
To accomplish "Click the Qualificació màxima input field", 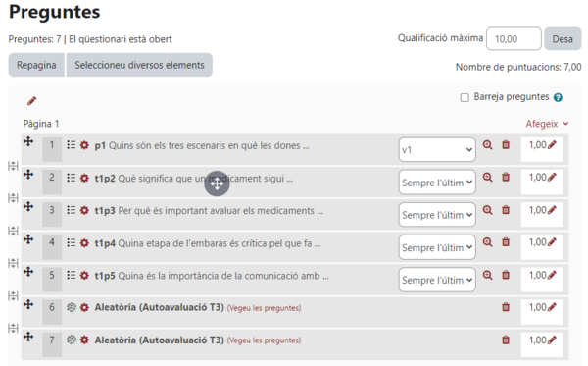I will coord(514,38).
